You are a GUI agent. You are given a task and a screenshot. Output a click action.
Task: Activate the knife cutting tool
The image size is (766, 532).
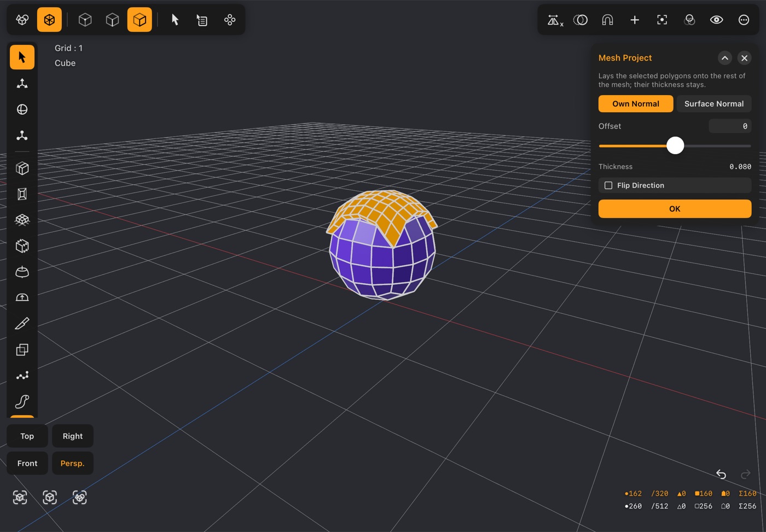22,324
